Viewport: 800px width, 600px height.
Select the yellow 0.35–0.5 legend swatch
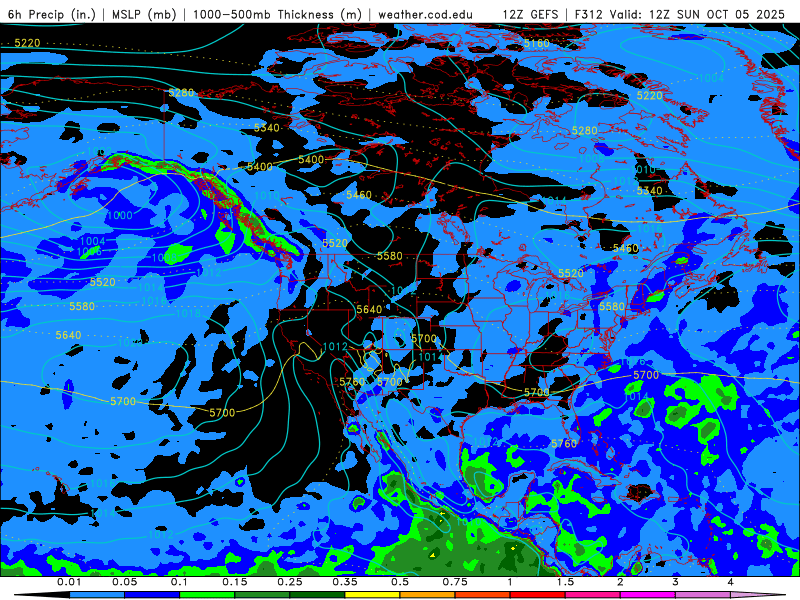[x=372, y=595]
